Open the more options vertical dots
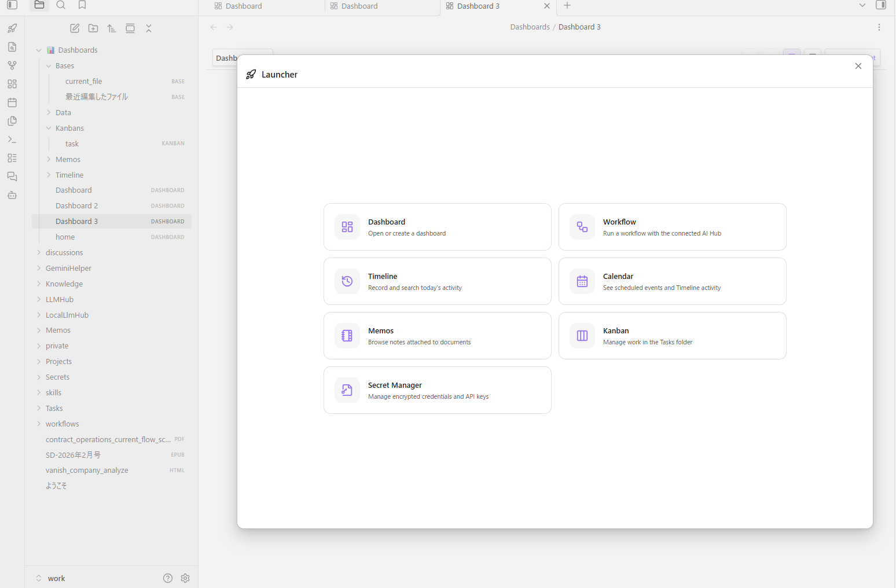This screenshot has width=896, height=588. click(879, 27)
